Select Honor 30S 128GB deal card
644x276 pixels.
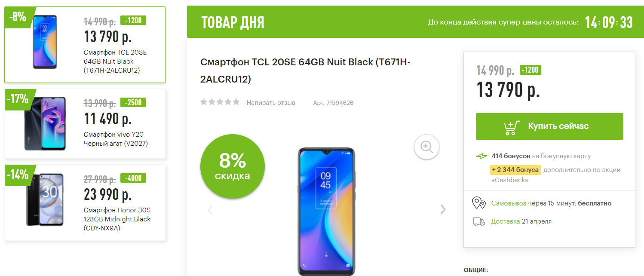(x=85, y=202)
